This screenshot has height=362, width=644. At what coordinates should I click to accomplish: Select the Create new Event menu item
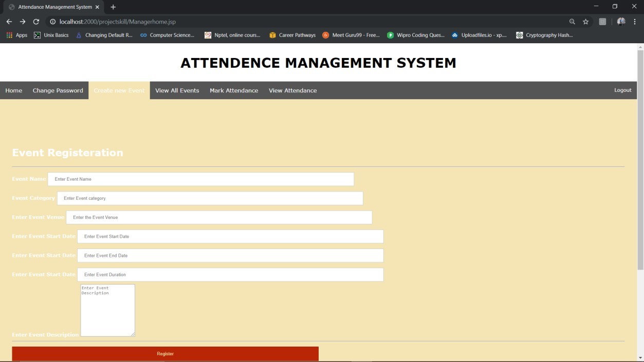pyautogui.click(x=119, y=90)
